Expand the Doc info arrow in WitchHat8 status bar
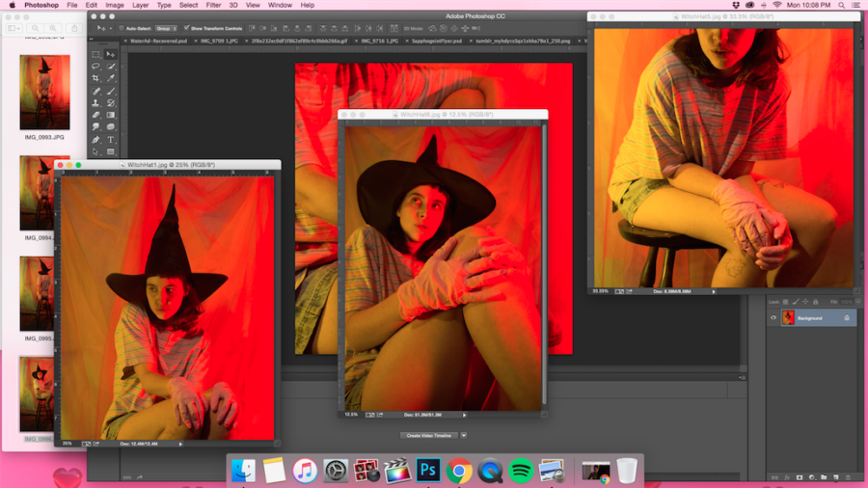This screenshot has height=488, width=868. coord(464,415)
